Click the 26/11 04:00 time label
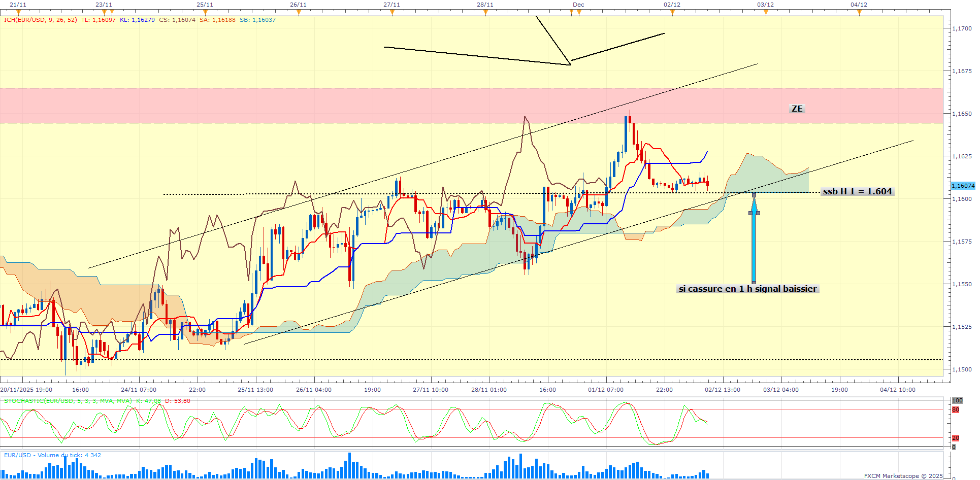The image size is (980, 480). 314,390
